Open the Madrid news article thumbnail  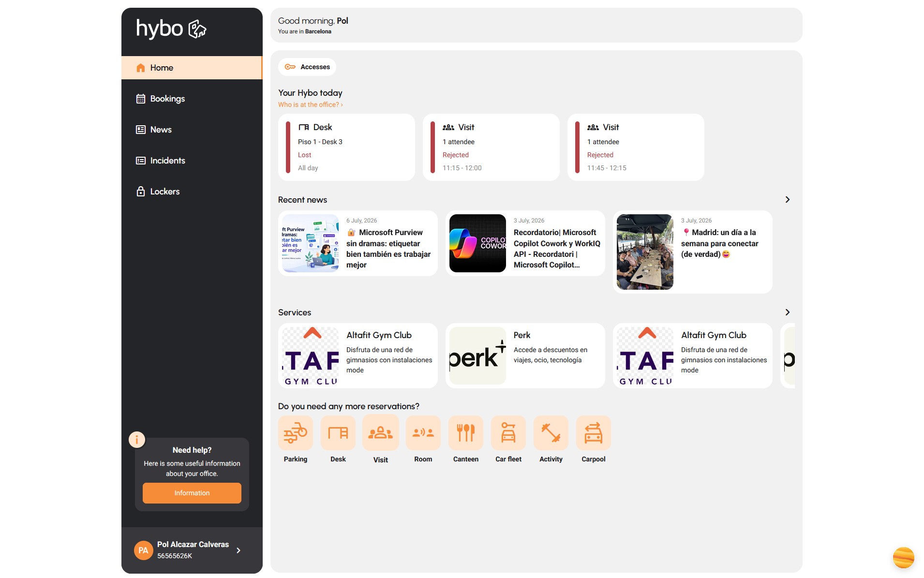644,252
